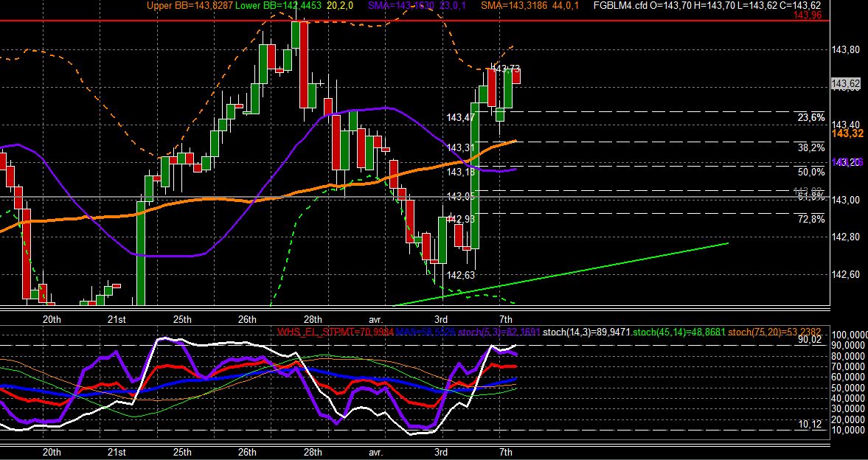This screenshot has height=460, width=868.
Task: Select the 23,6% Fibonacci level label
Action: (811, 117)
